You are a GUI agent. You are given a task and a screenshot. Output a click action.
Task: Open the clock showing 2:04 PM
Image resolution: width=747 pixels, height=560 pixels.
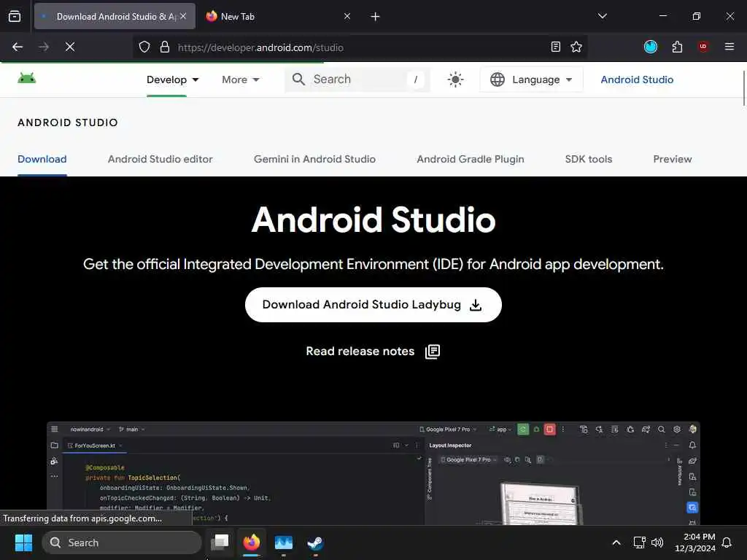695,542
